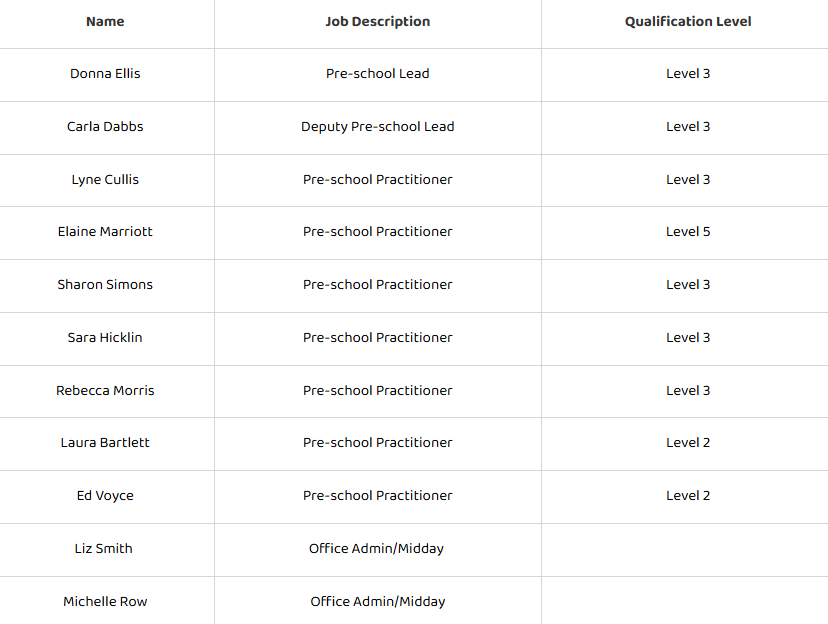Click the Laura Bartlett entry

coord(105,443)
